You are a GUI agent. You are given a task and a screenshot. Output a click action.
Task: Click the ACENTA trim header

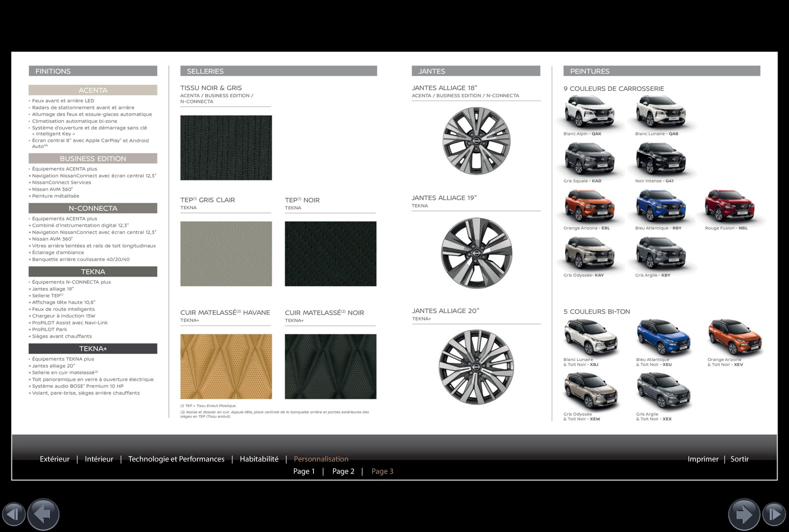[x=93, y=90]
